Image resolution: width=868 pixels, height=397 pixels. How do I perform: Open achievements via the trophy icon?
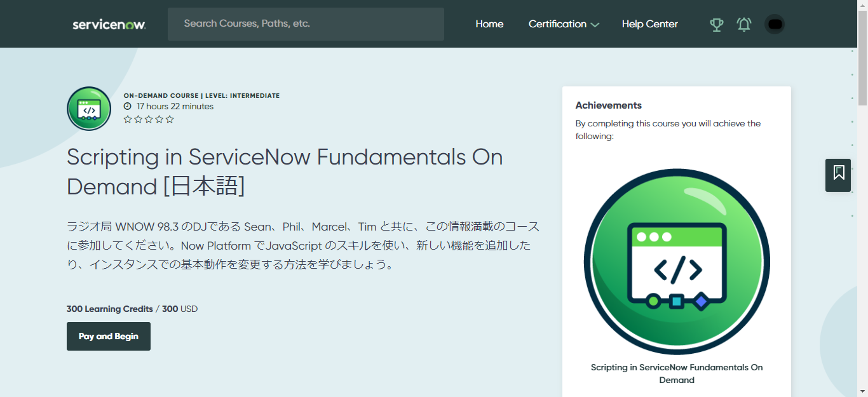[x=716, y=24]
